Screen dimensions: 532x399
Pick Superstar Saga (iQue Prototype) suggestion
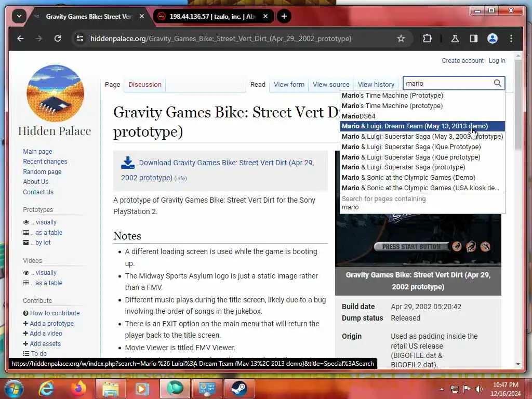tap(422, 147)
